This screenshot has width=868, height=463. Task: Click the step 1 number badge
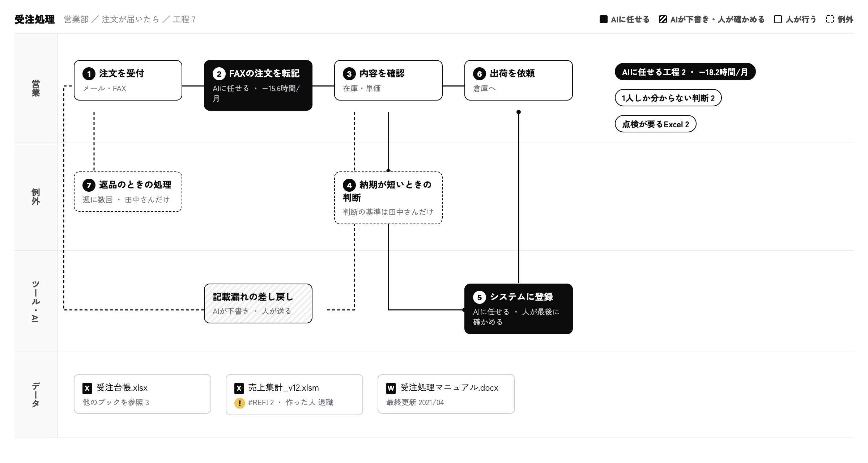89,74
